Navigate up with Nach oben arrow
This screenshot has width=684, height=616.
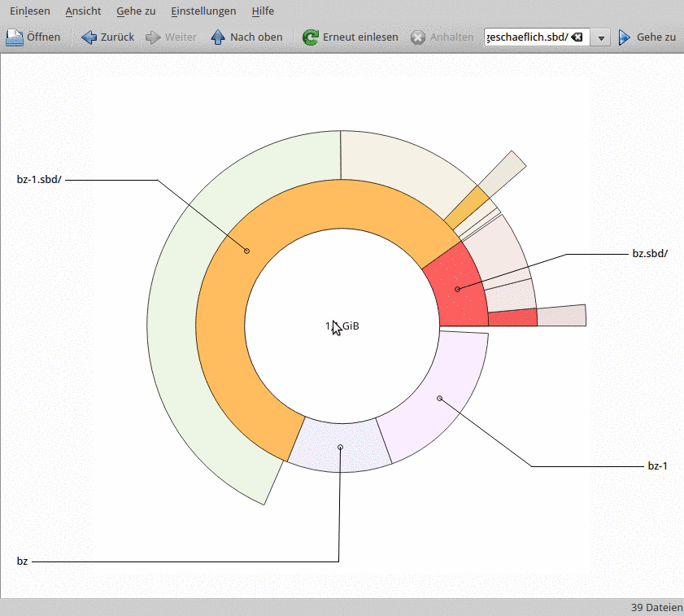(x=218, y=37)
